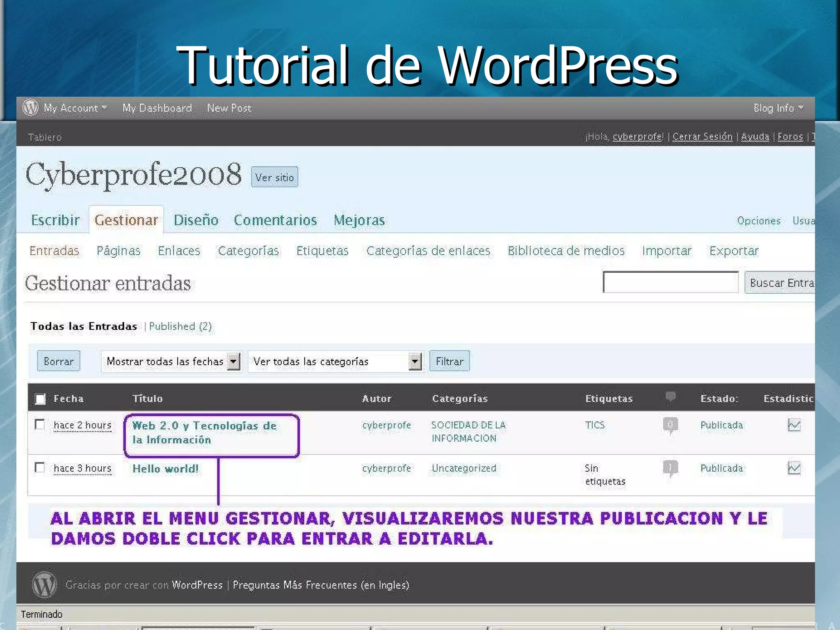Toggle the select-all checkbox in table header
Screen dimensions: 840x630
40,399
